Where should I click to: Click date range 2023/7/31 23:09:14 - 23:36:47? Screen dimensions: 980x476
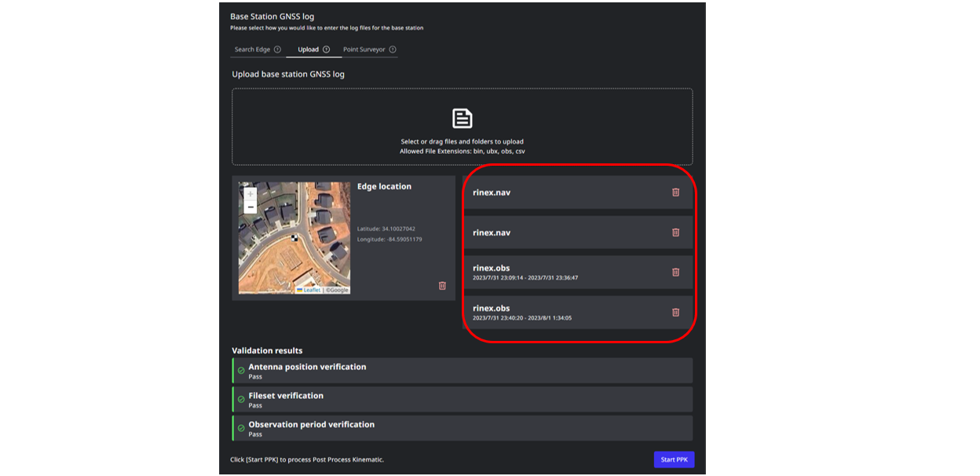[x=525, y=278]
